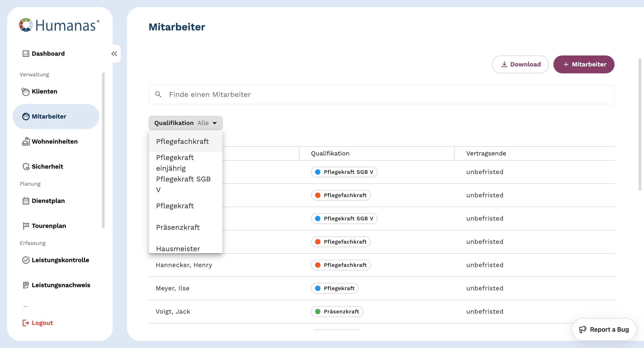The width and height of the screenshot is (644, 348).
Task: Download the employee list
Action: point(520,64)
